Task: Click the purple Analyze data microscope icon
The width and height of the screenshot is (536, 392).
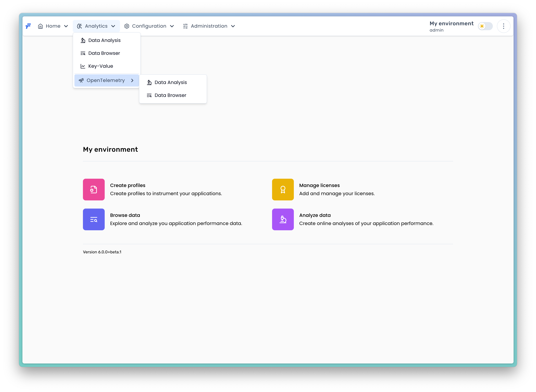Action: pyautogui.click(x=283, y=219)
